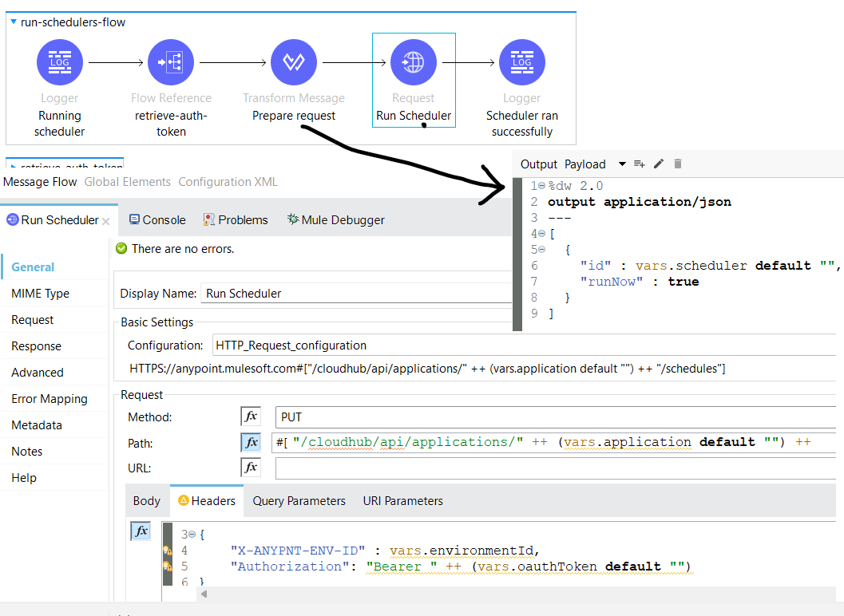Open the retrieve-auth-token Flow Reference component
The width and height of the screenshot is (844, 616).
coord(170,62)
